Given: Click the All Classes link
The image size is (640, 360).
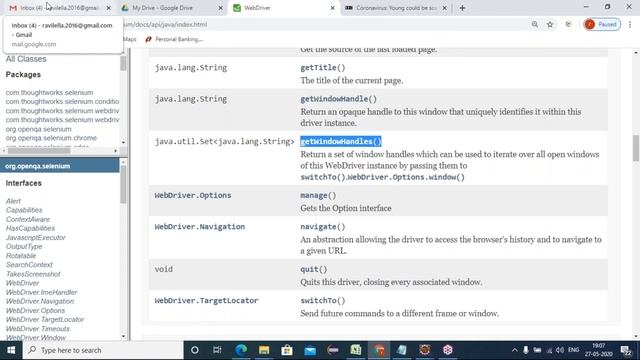Looking at the screenshot, I should (26, 59).
